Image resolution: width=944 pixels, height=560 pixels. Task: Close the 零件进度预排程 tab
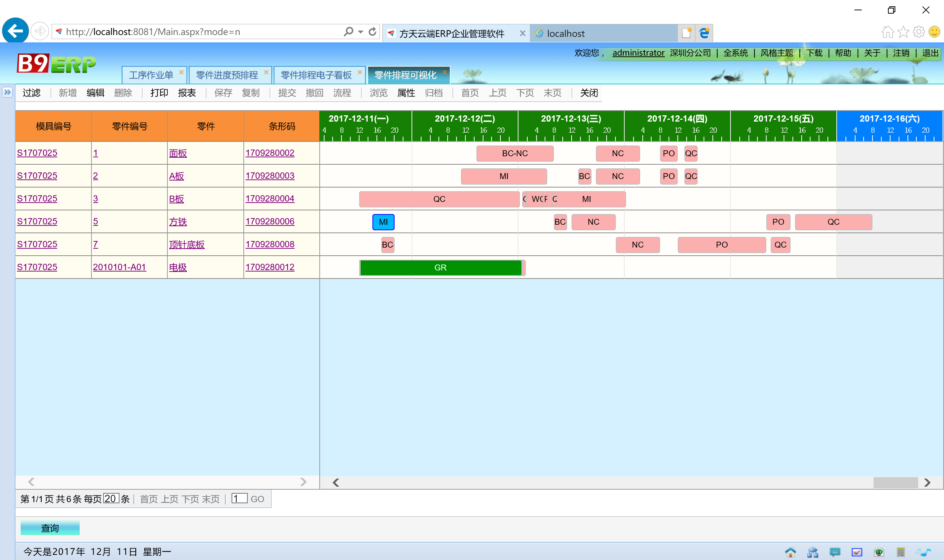point(266,72)
